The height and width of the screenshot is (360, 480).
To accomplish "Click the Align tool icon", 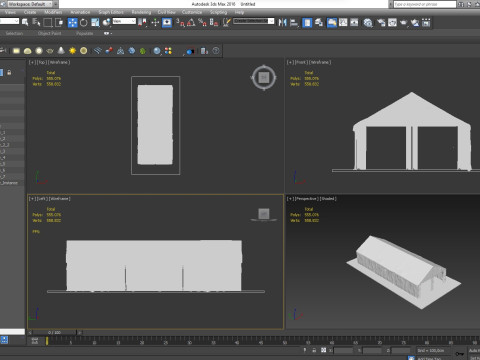I will point(294,22).
